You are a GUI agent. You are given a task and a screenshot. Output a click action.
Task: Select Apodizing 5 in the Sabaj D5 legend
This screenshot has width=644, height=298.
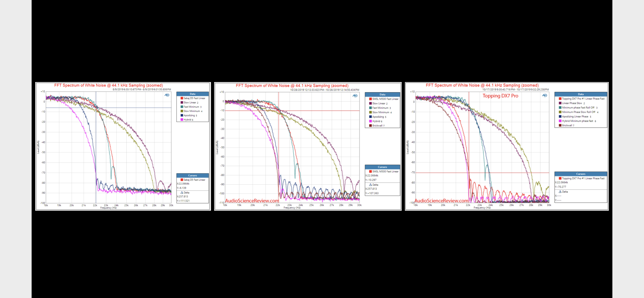(x=189, y=115)
